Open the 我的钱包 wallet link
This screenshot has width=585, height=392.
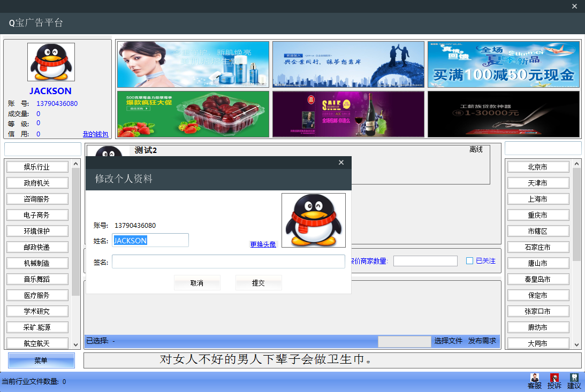[95, 134]
